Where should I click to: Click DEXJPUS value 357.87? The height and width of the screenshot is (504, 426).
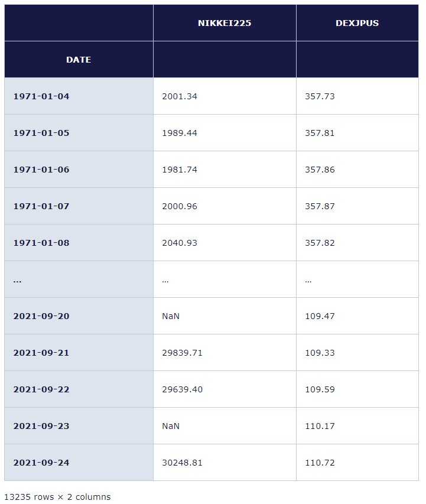pos(320,206)
